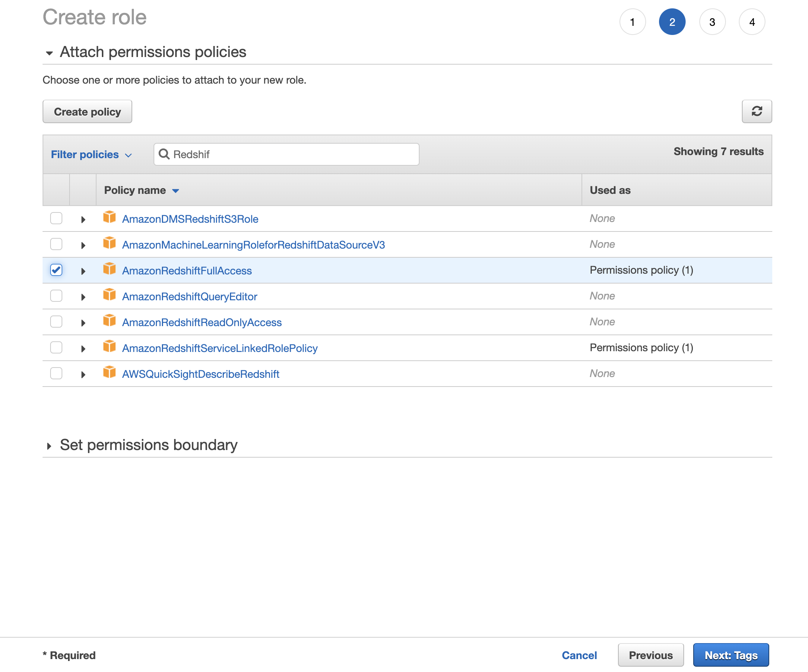Click the AmazonMachineLearningRoleforRedshiftDataSourceV3 policy box icon
Image resolution: width=808 pixels, height=672 pixels.
click(109, 243)
